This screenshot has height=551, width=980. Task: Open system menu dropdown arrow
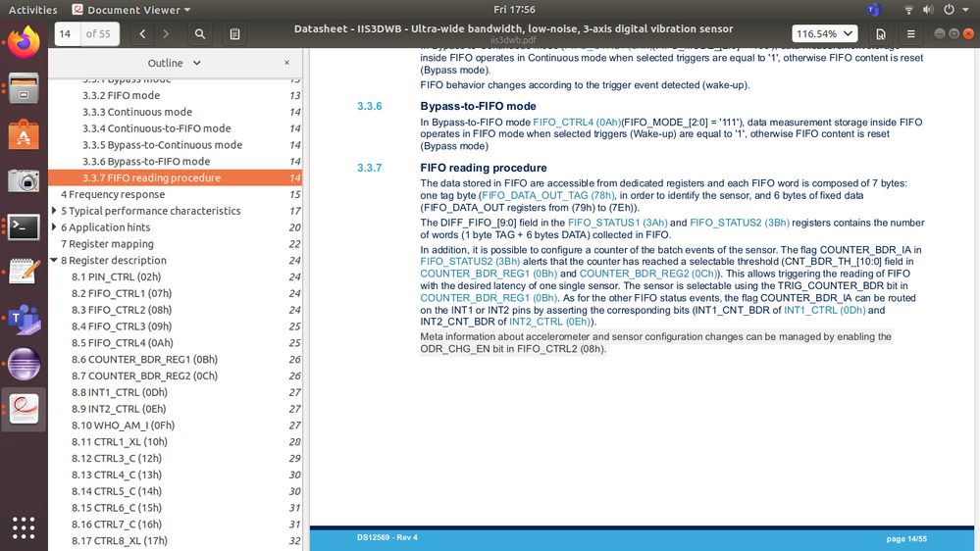click(965, 10)
